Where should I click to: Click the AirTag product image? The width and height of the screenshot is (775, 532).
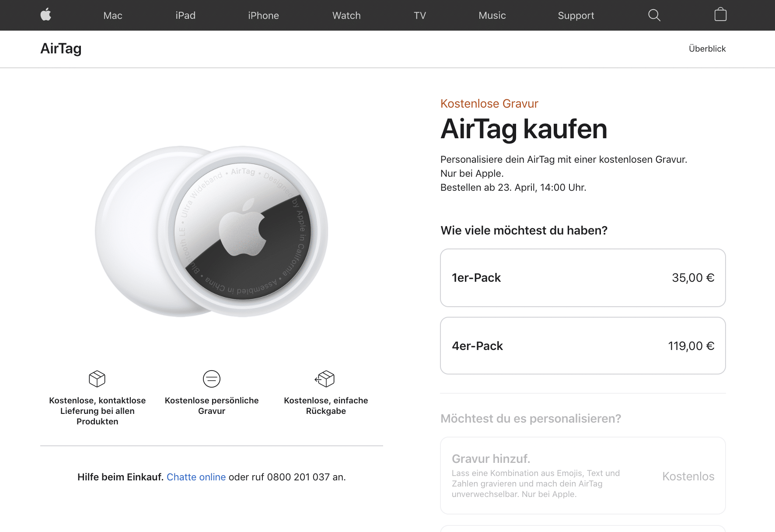click(212, 231)
